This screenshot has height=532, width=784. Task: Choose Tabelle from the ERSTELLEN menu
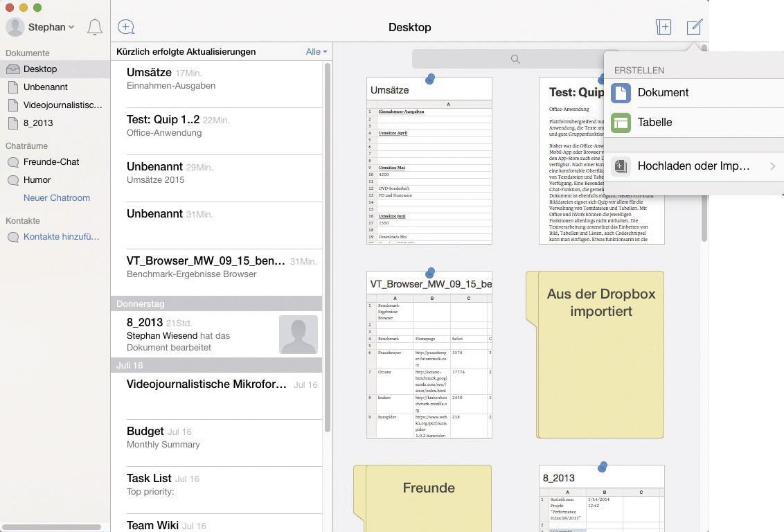[654, 122]
